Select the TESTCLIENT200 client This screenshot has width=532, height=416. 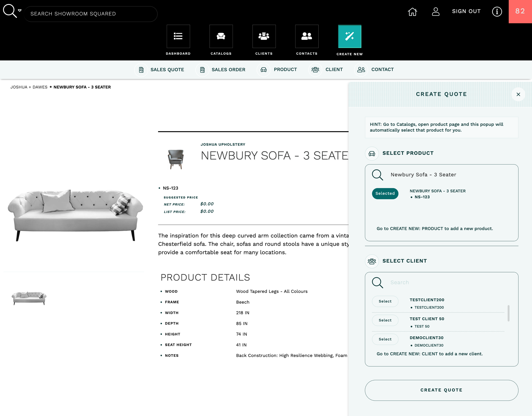pos(385,301)
